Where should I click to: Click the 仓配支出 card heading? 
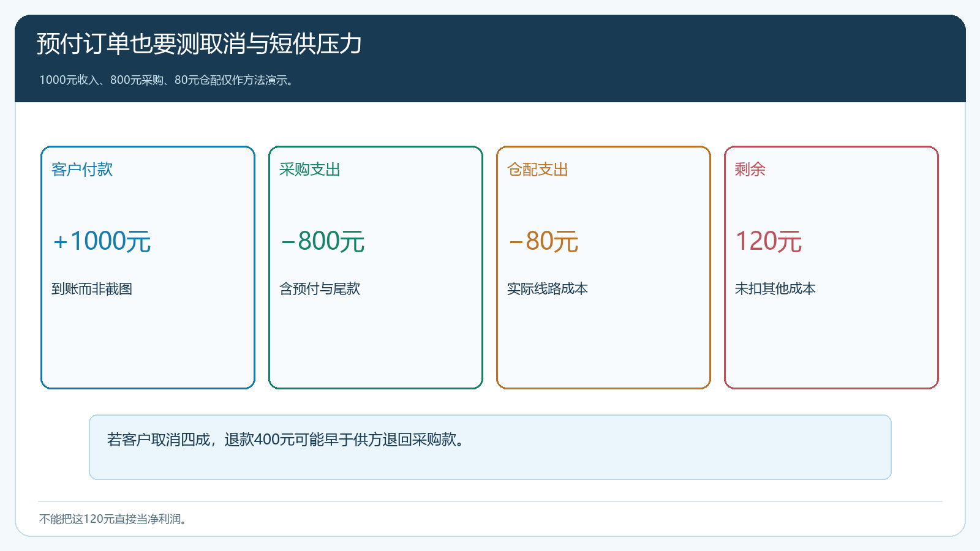click(538, 170)
